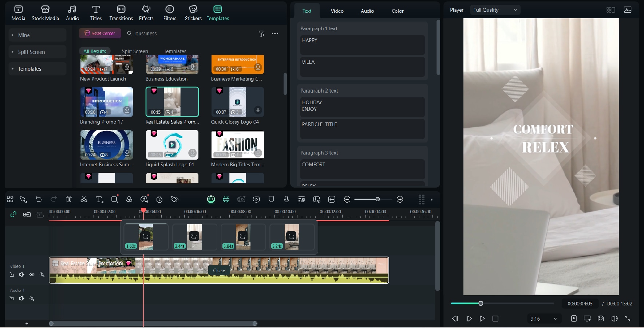Stop the preview playback
Viewport: 644px width, 328px height.
[x=495, y=319]
